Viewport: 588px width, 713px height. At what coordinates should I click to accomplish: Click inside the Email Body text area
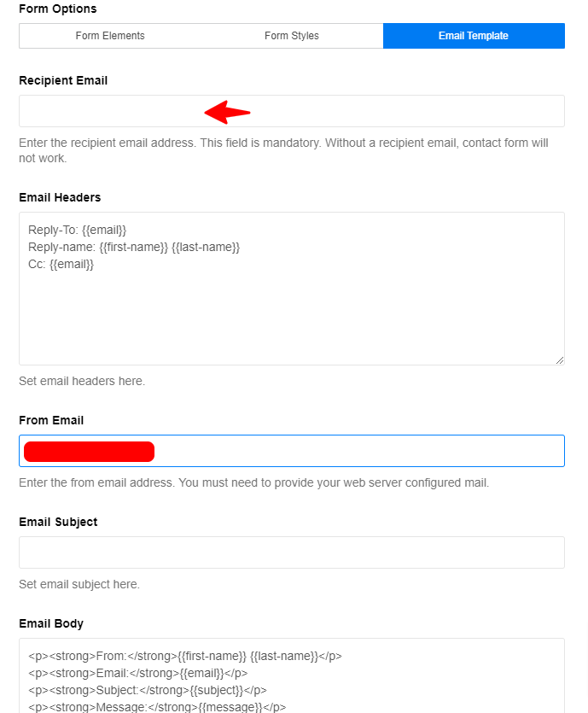pyautogui.click(x=292, y=675)
